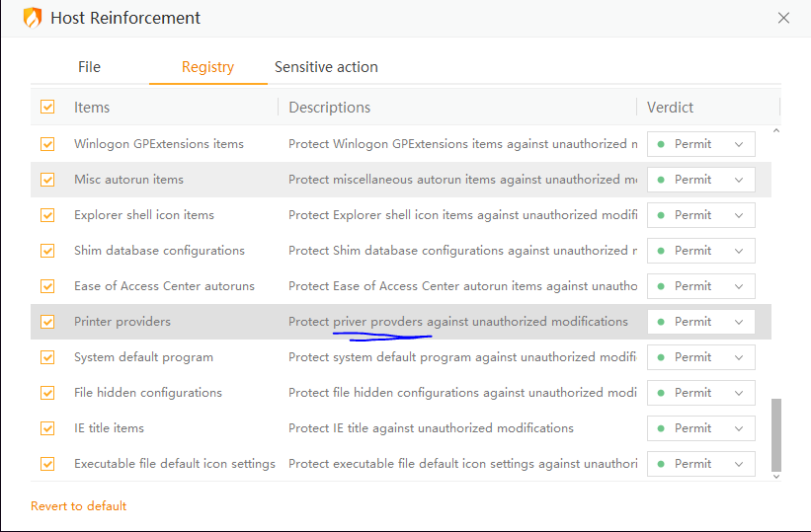The width and height of the screenshot is (811, 532).
Task: Uncheck the Printer providers checkbox
Action: 47,322
